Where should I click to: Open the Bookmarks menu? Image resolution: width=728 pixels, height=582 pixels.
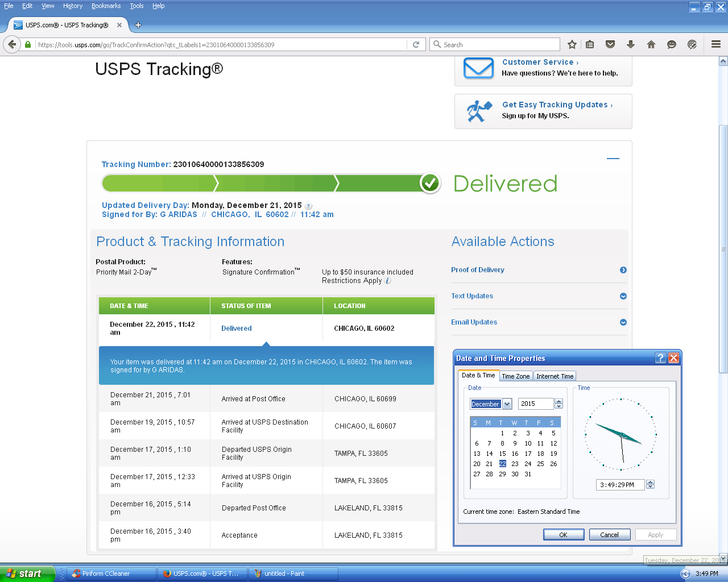[x=106, y=6]
